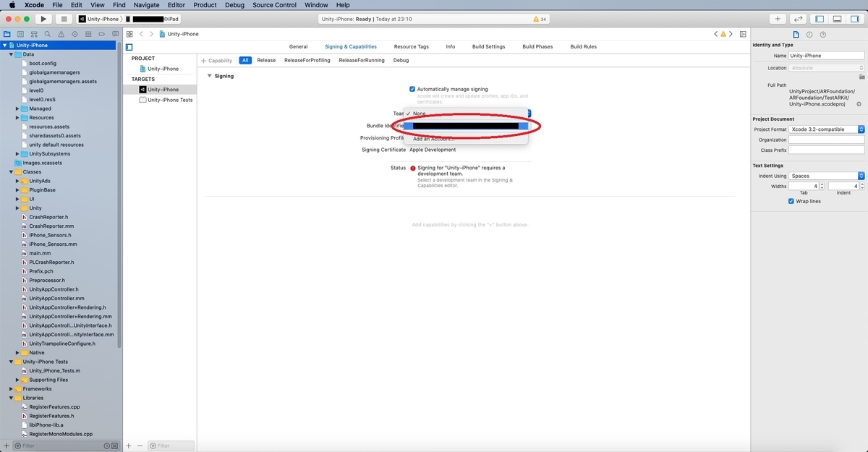
Task: Show the Project navigator folder icon
Action: [7, 34]
